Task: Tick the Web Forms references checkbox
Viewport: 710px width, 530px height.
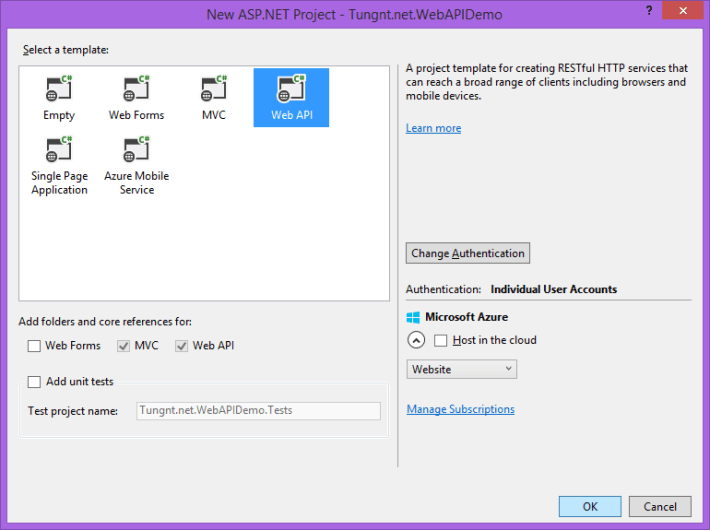Action: (34, 346)
